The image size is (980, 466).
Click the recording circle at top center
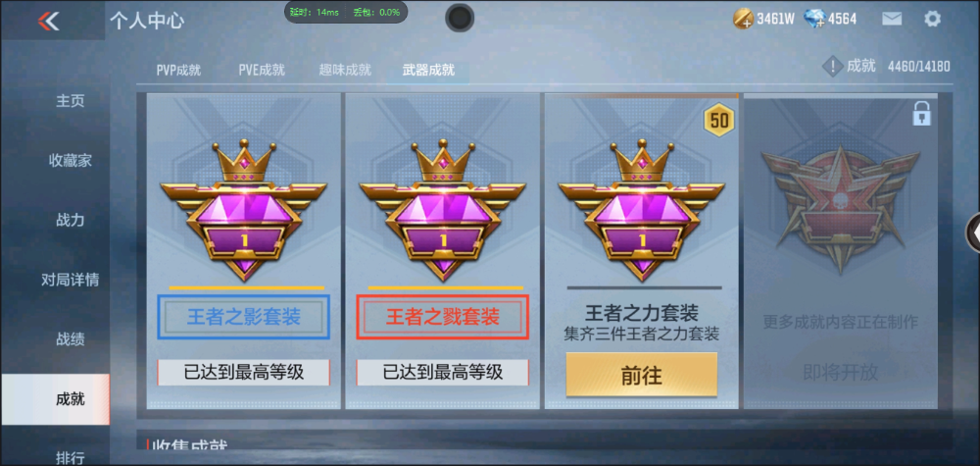tap(460, 18)
